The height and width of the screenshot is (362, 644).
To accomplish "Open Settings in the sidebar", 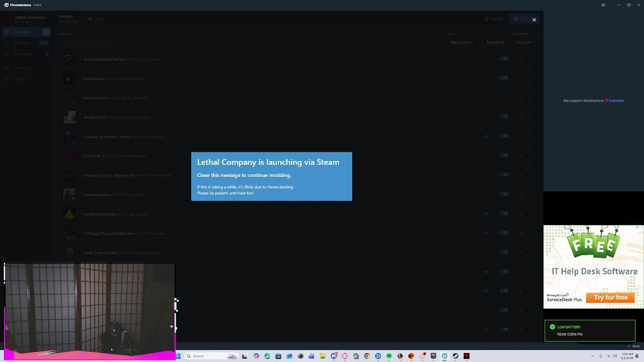I will point(25,79).
